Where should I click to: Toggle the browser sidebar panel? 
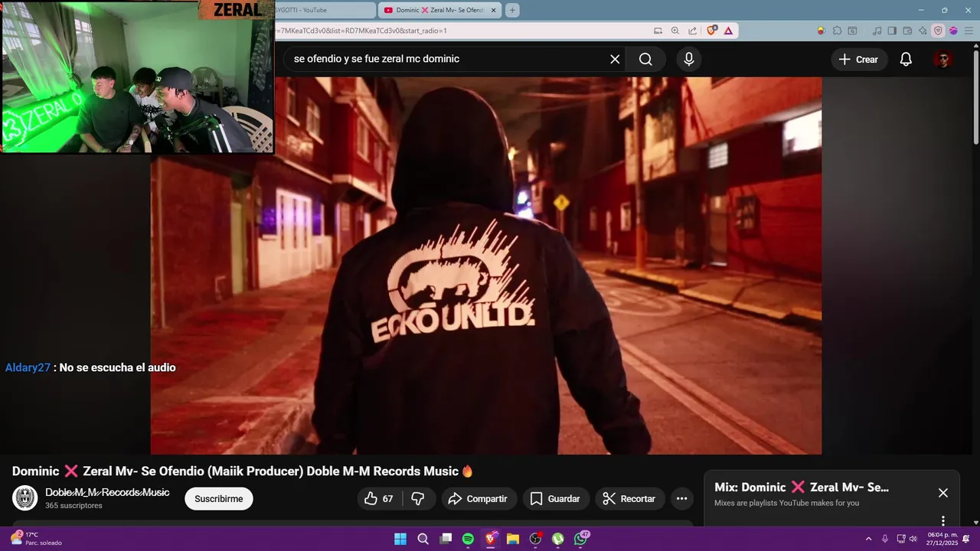(892, 31)
